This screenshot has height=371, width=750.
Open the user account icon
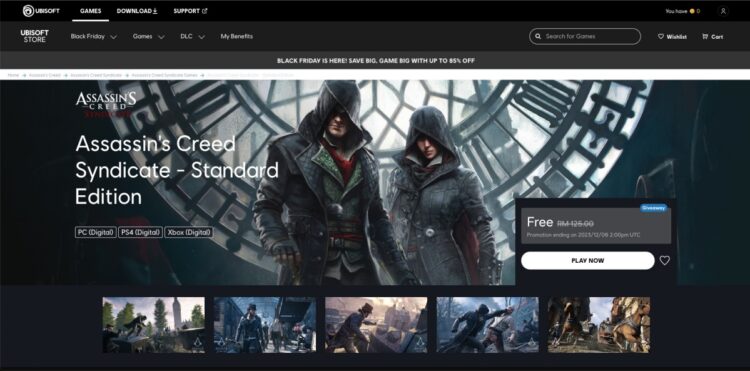coord(723,11)
